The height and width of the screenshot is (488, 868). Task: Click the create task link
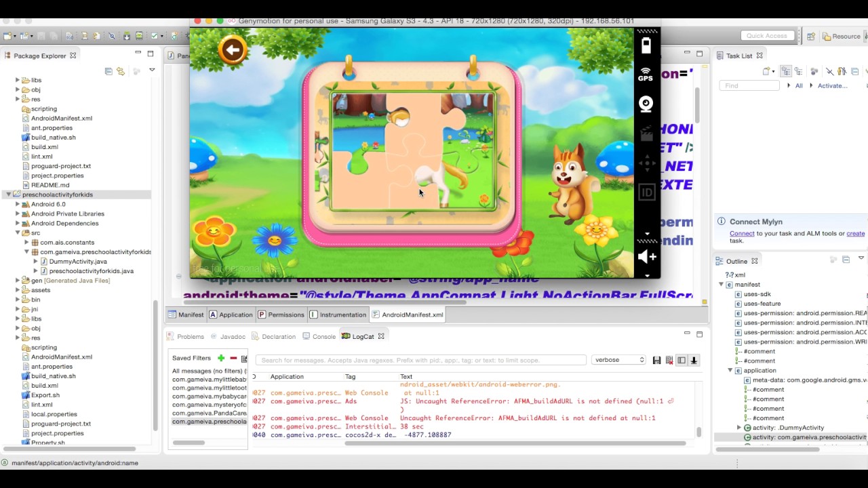[856, 233]
